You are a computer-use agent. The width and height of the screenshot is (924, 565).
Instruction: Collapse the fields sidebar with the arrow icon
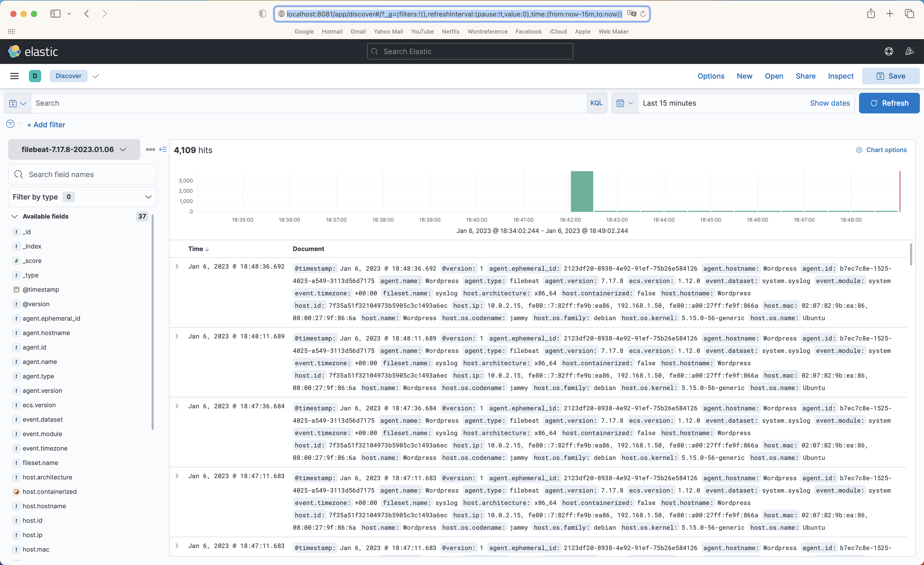163,149
